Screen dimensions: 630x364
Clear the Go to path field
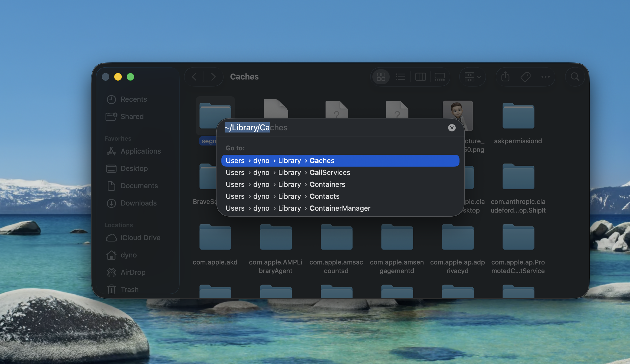pyautogui.click(x=452, y=128)
